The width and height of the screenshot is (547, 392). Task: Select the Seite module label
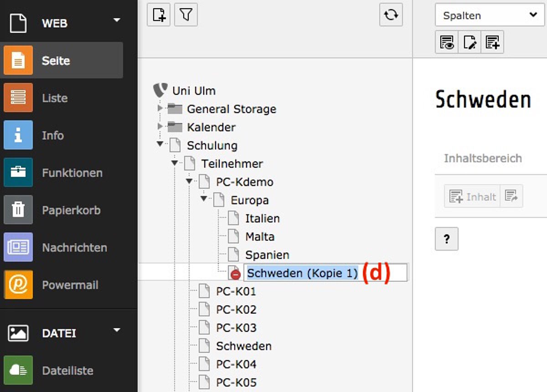coord(56,61)
